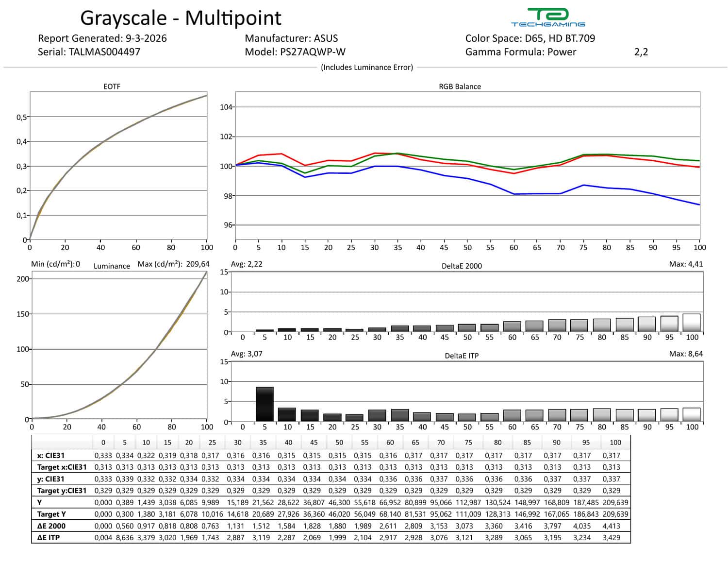Click the Luminance chart title
The width and height of the screenshot is (728, 563).
coord(112,266)
